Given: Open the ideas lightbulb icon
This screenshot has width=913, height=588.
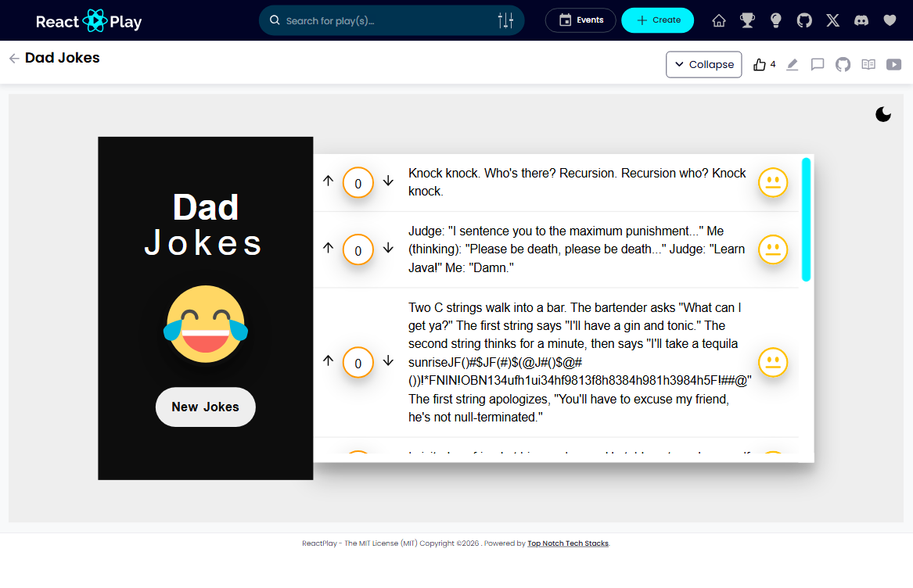Looking at the screenshot, I should [775, 20].
